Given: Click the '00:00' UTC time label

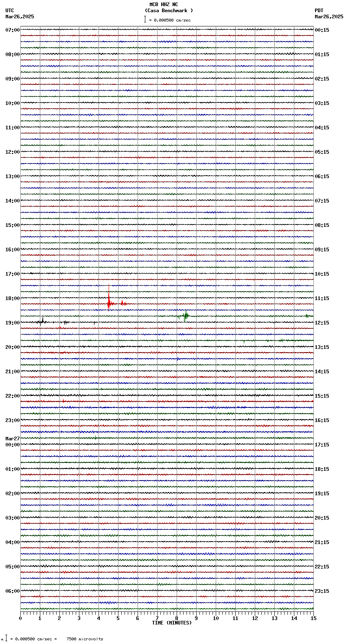Looking at the screenshot, I should pyautogui.click(x=13, y=445).
